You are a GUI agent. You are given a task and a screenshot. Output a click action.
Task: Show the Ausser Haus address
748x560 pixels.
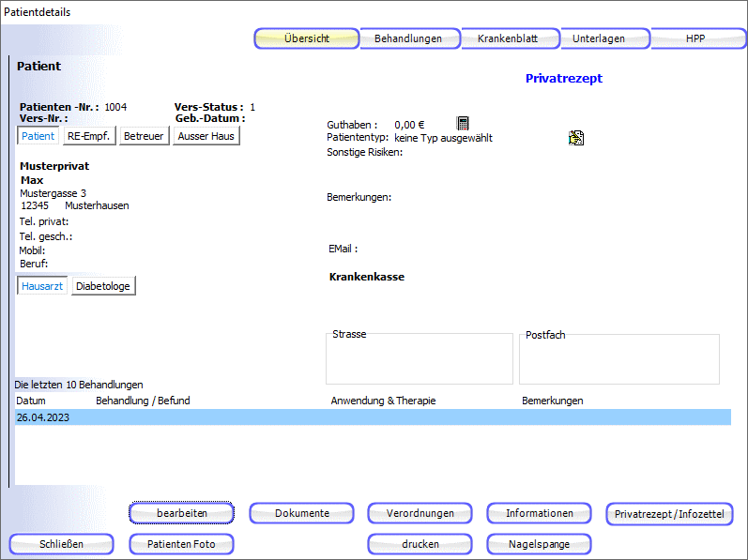click(206, 136)
